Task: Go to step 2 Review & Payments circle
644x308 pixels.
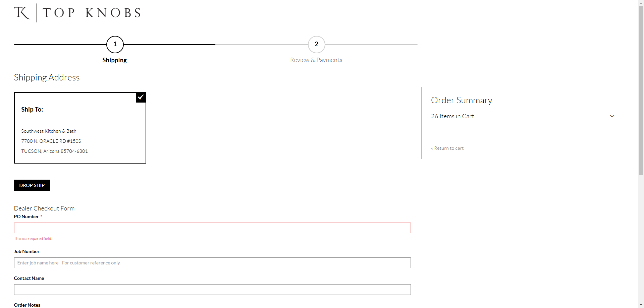Action: (317, 44)
